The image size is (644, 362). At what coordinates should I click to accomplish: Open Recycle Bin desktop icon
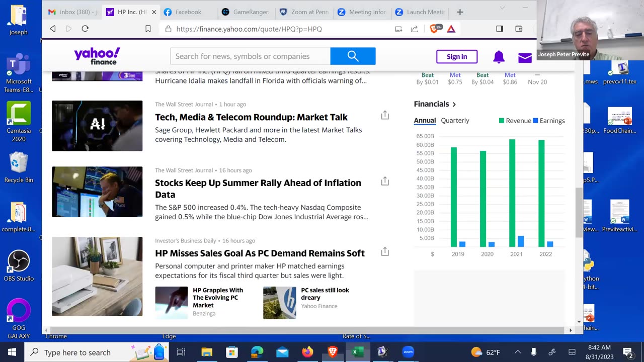pos(19,168)
